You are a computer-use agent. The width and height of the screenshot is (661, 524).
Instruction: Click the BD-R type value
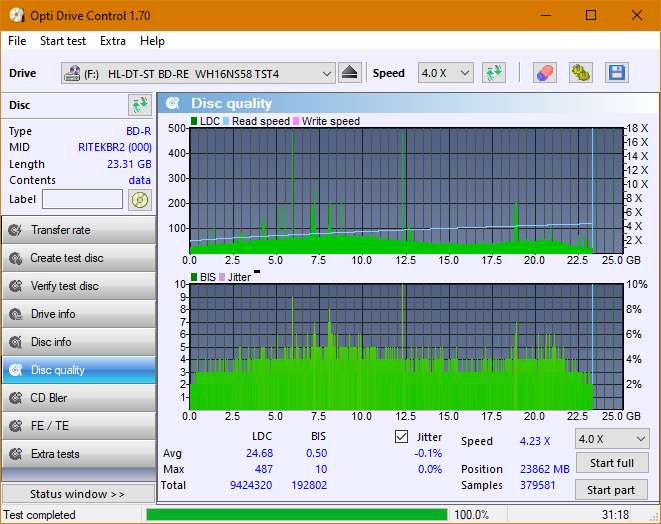click(x=138, y=131)
